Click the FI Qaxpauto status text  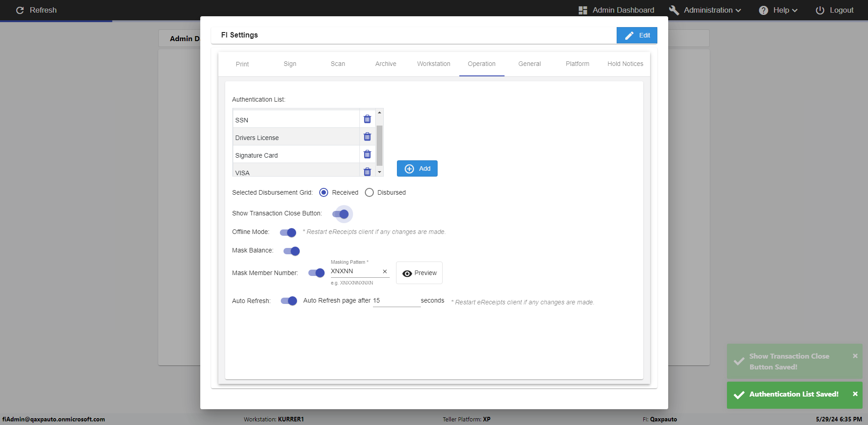click(x=660, y=419)
